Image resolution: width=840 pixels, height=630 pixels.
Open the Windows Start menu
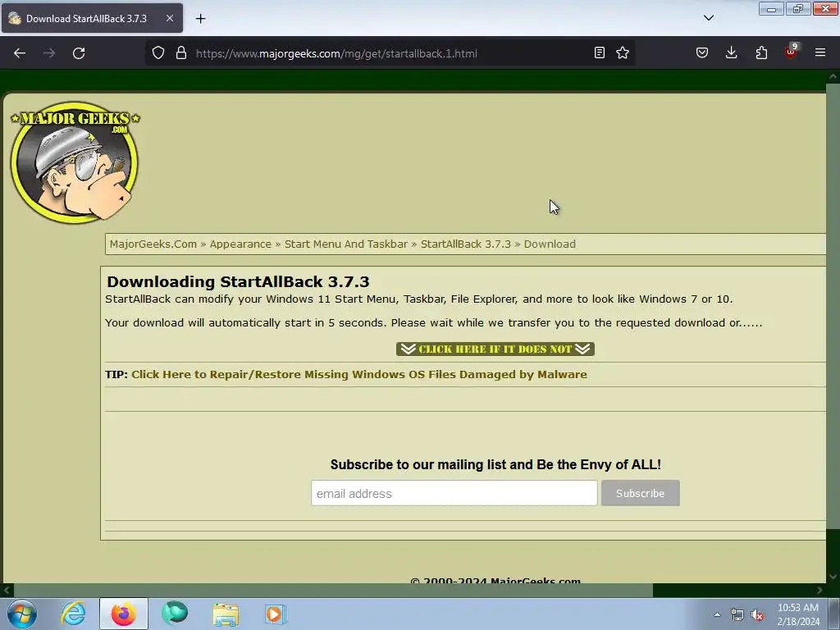pyautogui.click(x=22, y=614)
